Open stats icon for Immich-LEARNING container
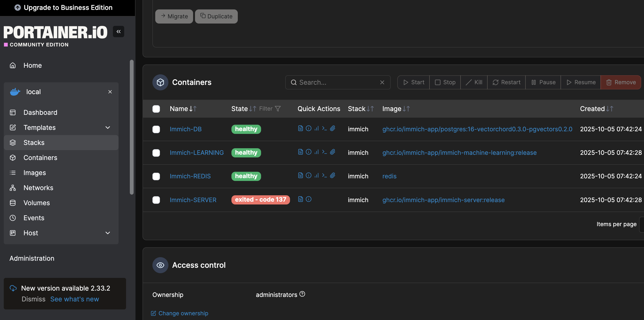 317,152
